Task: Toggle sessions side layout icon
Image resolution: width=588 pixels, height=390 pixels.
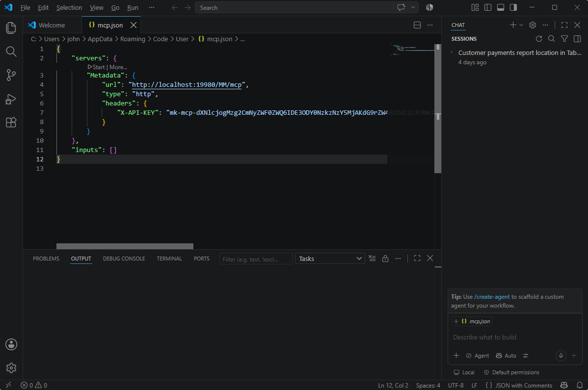Action: pyautogui.click(x=577, y=39)
